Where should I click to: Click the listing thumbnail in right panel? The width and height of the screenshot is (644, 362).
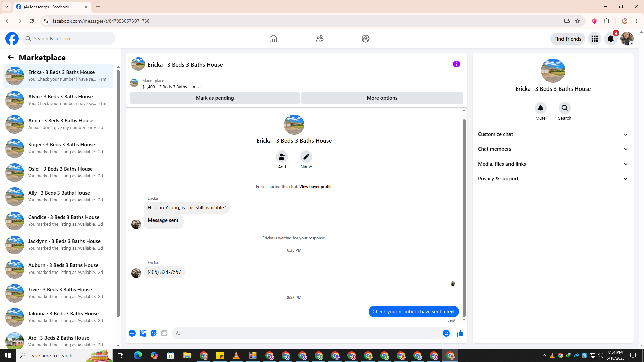click(x=553, y=71)
